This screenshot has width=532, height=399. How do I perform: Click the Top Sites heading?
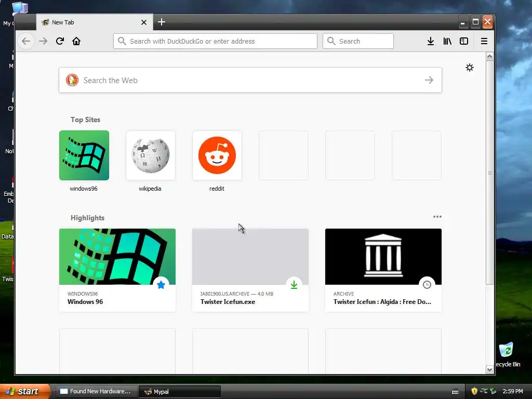click(x=86, y=120)
